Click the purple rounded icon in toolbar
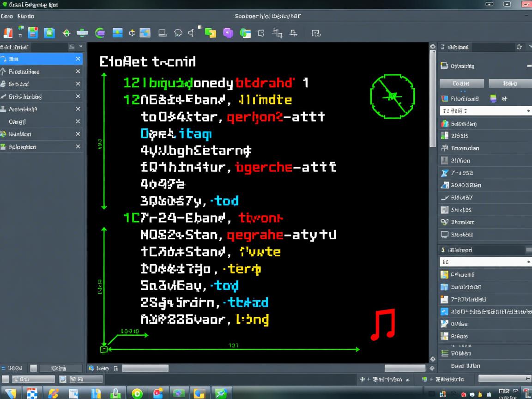The width and height of the screenshot is (532, 399). tap(228, 33)
